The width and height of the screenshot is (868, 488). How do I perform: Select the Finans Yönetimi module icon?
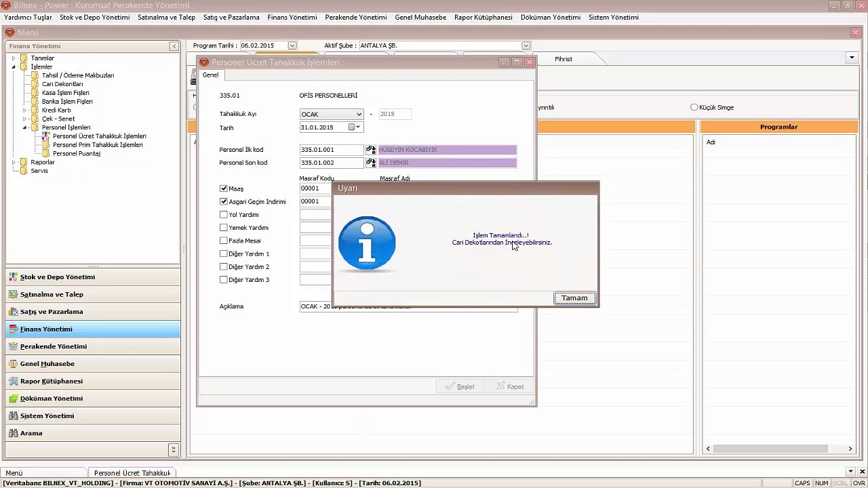[x=14, y=329]
